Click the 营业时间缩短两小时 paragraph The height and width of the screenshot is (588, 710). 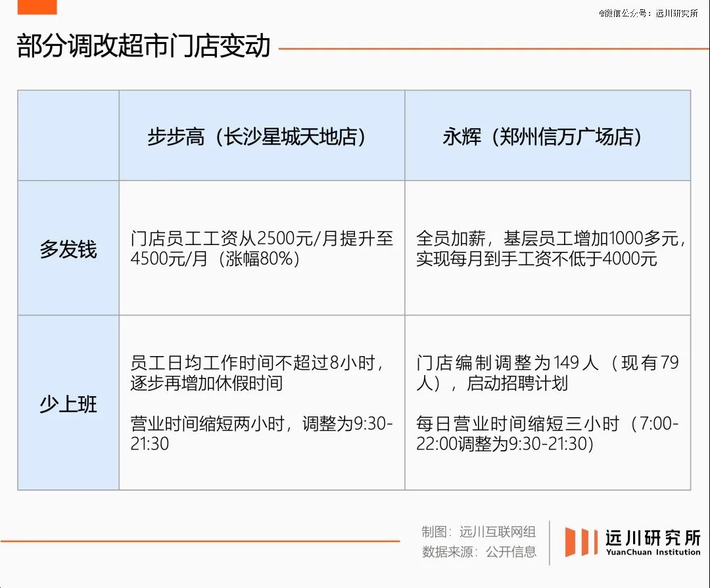coord(262,433)
